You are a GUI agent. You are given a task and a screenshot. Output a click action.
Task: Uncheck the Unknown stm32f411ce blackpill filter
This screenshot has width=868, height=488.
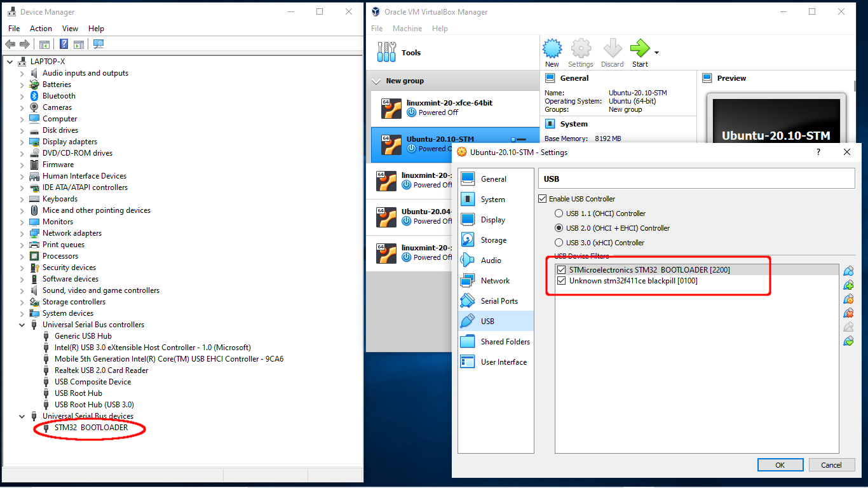[x=561, y=281]
